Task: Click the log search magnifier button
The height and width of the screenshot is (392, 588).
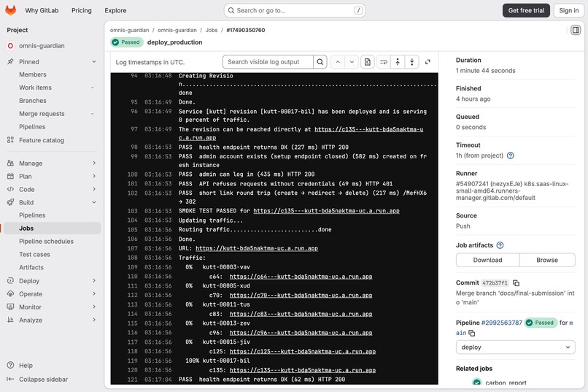Action: pyautogui.click(x=320, y=62)
